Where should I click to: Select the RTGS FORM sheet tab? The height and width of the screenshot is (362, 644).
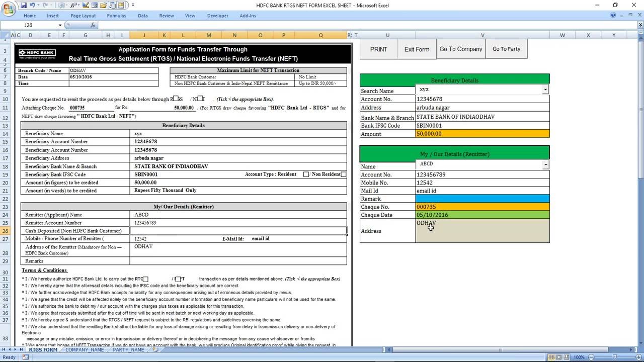pos(43,350)
